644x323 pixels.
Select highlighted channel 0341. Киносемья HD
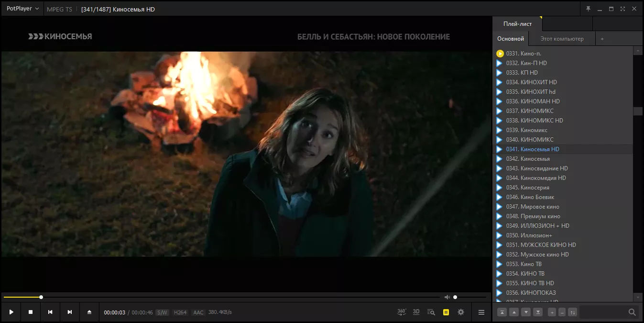click(x=563, y=149)
